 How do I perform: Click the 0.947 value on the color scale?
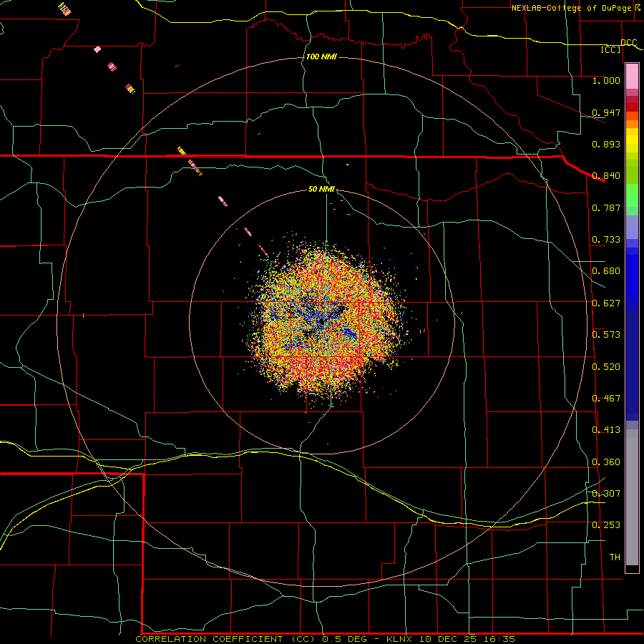point(606,112)
